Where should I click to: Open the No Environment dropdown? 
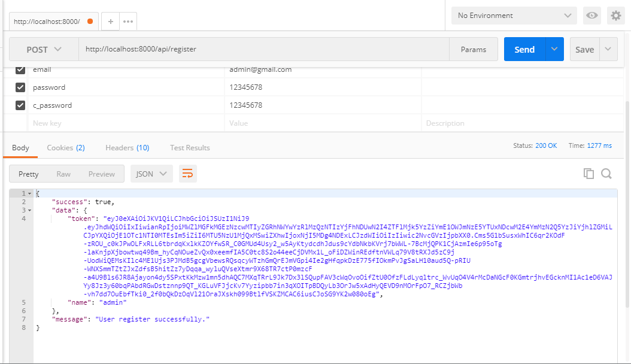click(x=514, y=16)
